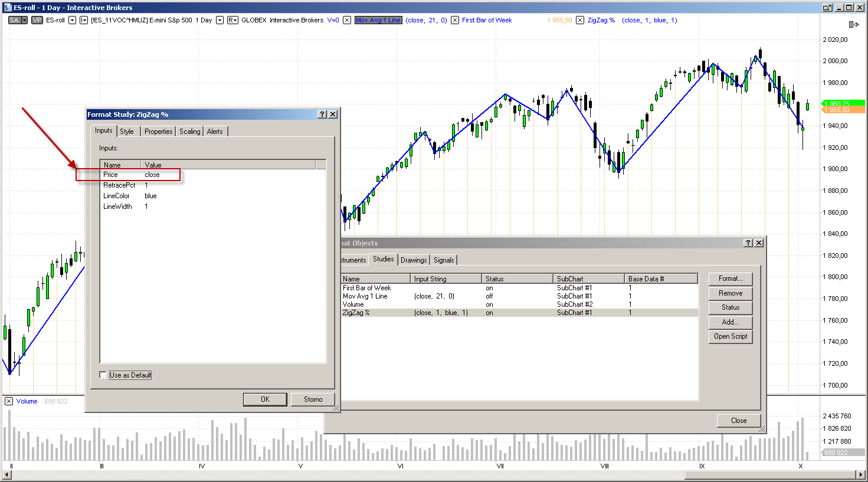Open the Alerts tab in Format Study

(215, 132)
